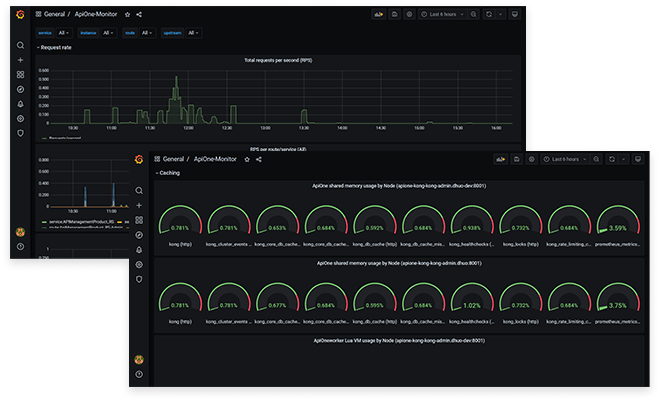The height and width of the screenshot is (401, 660).
Task: Open the dhuo:8001 shared memory panel title
Action: [399, 263]
